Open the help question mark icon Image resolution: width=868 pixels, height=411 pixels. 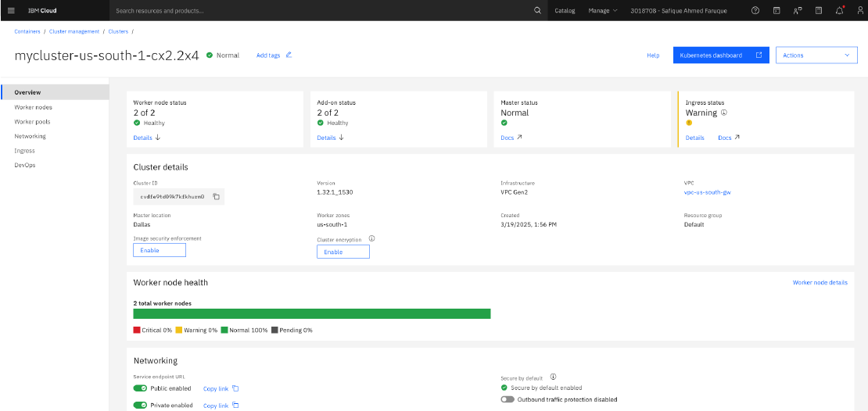pos(755,10)
